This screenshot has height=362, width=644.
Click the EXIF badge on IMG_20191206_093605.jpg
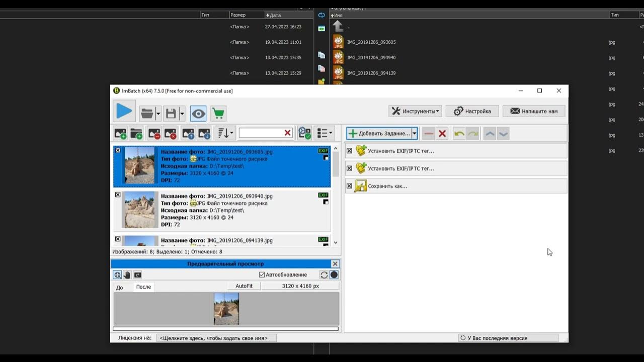tap(323, 151)
